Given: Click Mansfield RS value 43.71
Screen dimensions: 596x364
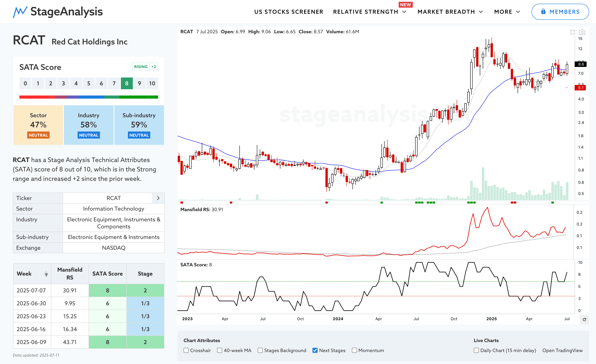Looking at the screenshot, I should click(70, 342).
